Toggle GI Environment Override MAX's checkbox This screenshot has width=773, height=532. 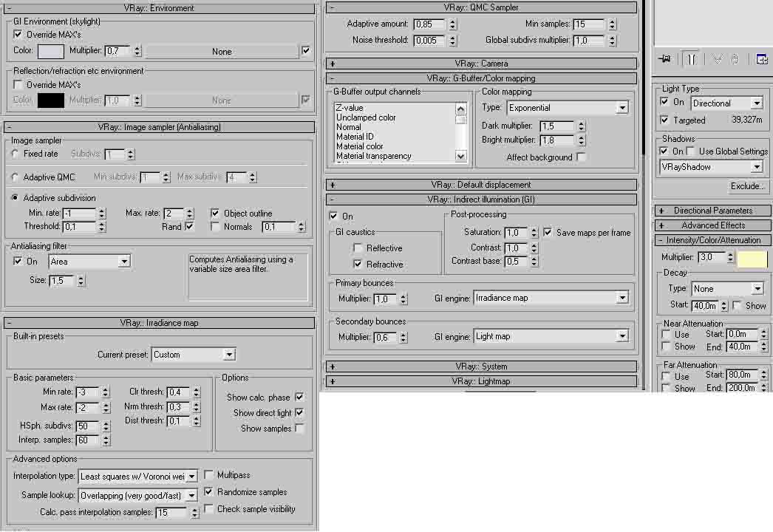(18, 35)
